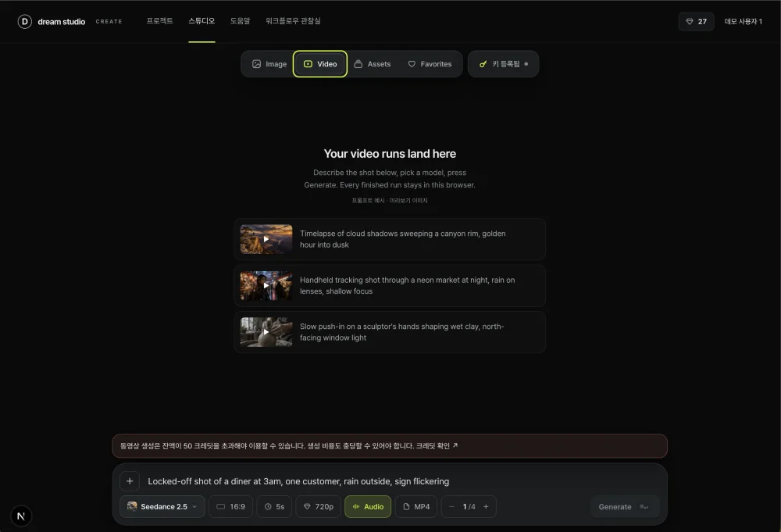Open the 5s duration selector
This screenshot has height=532, width=781.
pos(274,506)
